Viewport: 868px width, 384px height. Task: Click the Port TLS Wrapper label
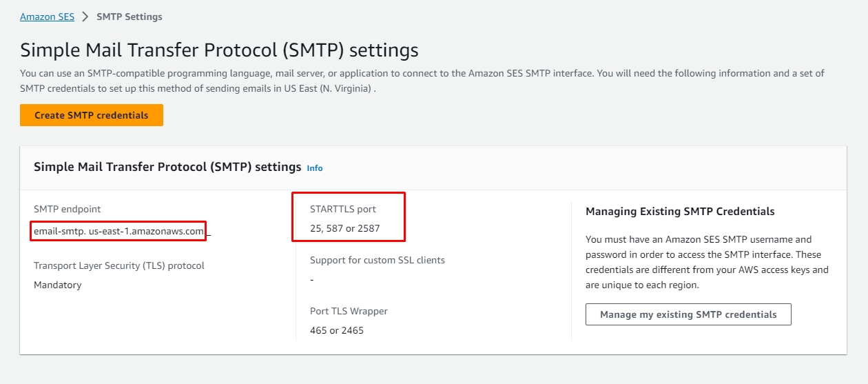349,311
